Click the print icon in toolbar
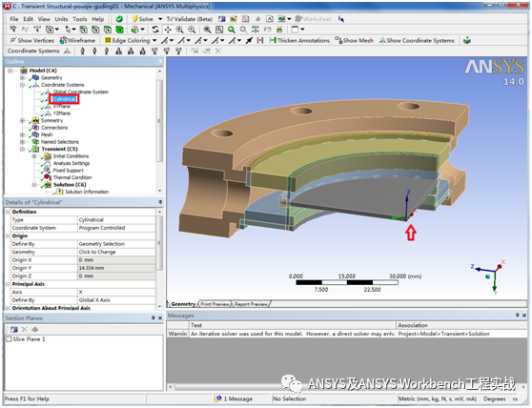This screenshot has height=408, width=532. 279,30
